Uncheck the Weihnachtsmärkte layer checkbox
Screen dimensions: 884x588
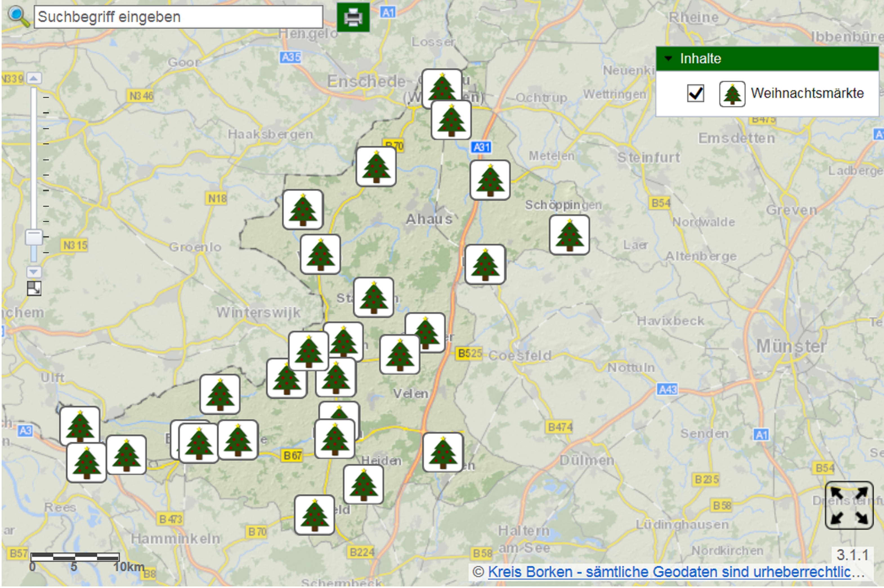(695, 93)
